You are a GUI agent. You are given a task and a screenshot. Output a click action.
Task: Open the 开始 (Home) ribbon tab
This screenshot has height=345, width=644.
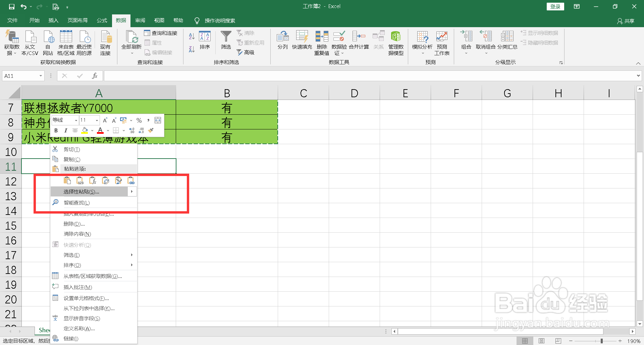click(34, 20)
